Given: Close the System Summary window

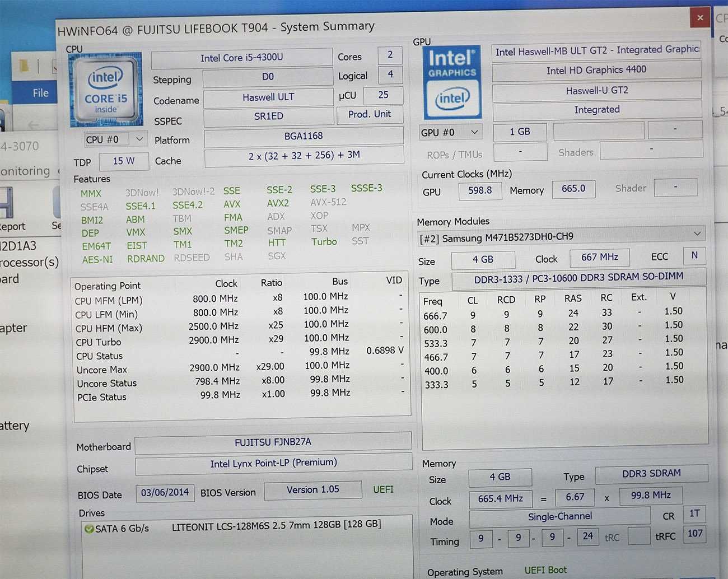Looking at the screenshot, I should tap(700, 18).
